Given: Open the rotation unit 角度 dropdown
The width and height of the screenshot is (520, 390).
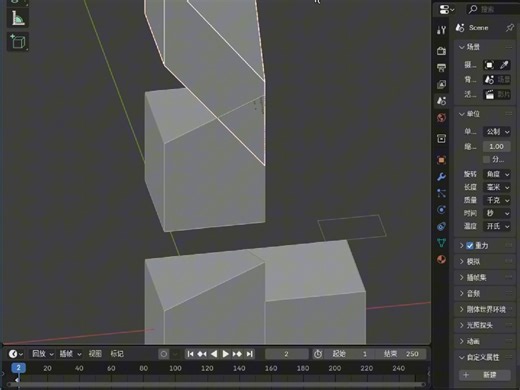Looking at the screenshot, I should [x=497, y=174].
